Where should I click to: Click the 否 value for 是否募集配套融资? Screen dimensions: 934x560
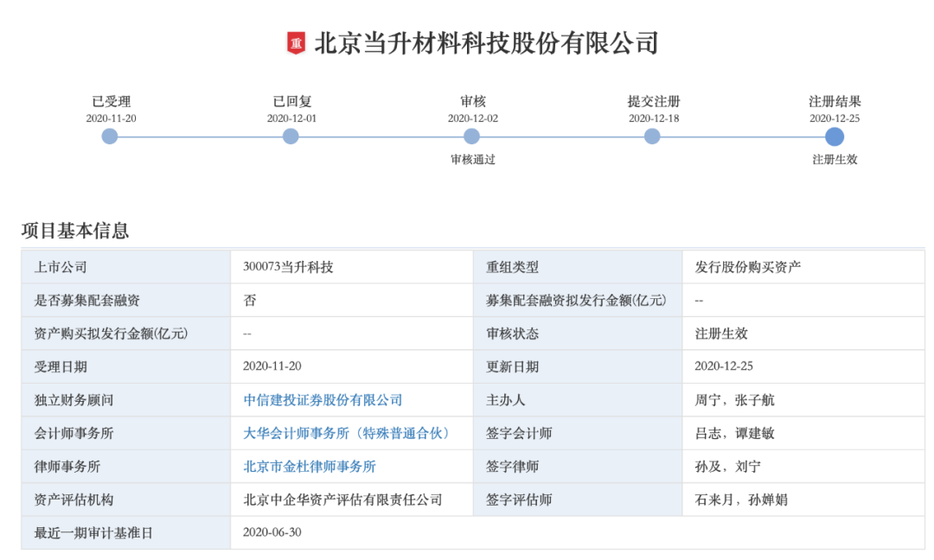tap(250, 301)
